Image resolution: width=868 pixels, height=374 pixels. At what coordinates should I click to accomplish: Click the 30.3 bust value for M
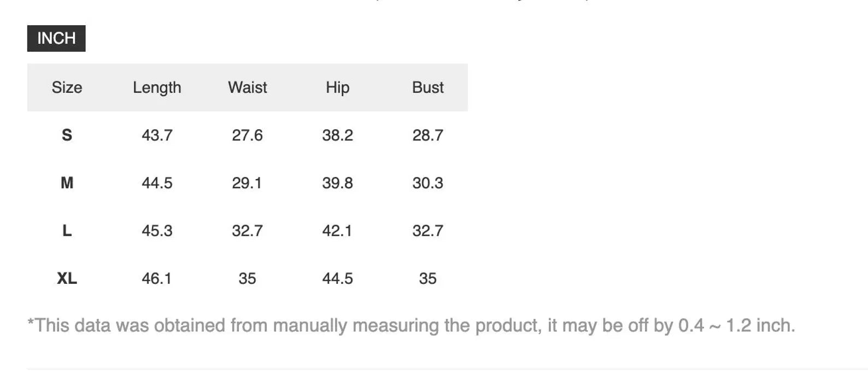427,183
